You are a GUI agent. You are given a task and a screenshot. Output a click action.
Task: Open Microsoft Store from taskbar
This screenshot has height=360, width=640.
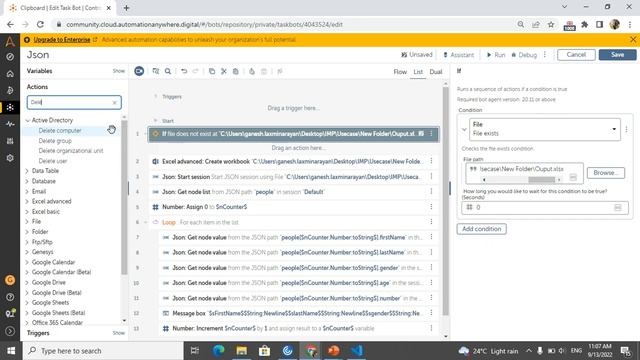264,351
